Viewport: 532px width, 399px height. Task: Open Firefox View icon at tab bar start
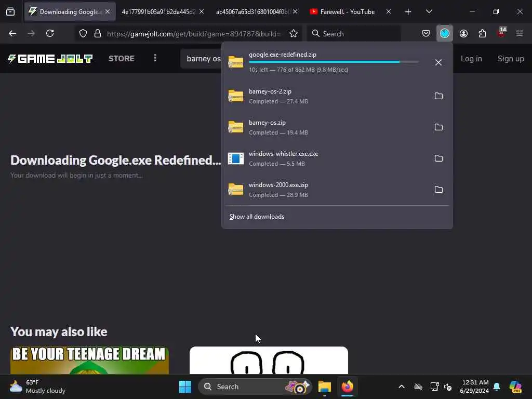pos(10,12)
